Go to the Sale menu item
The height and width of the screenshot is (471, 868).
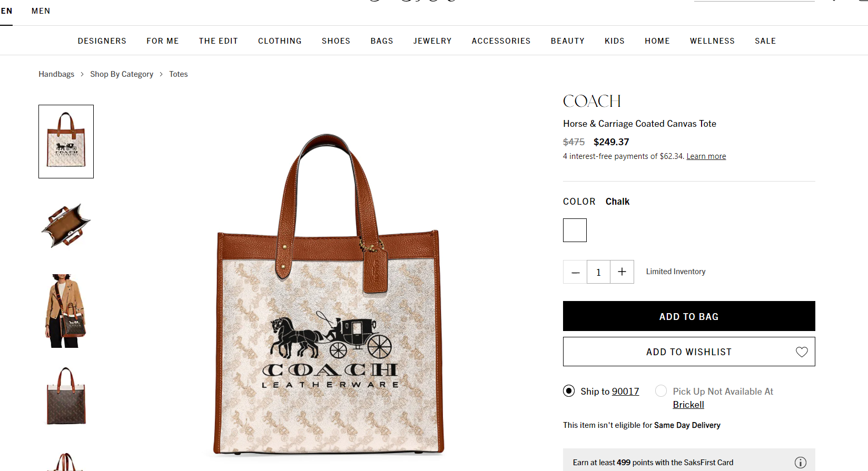click(x=765, y=41)
